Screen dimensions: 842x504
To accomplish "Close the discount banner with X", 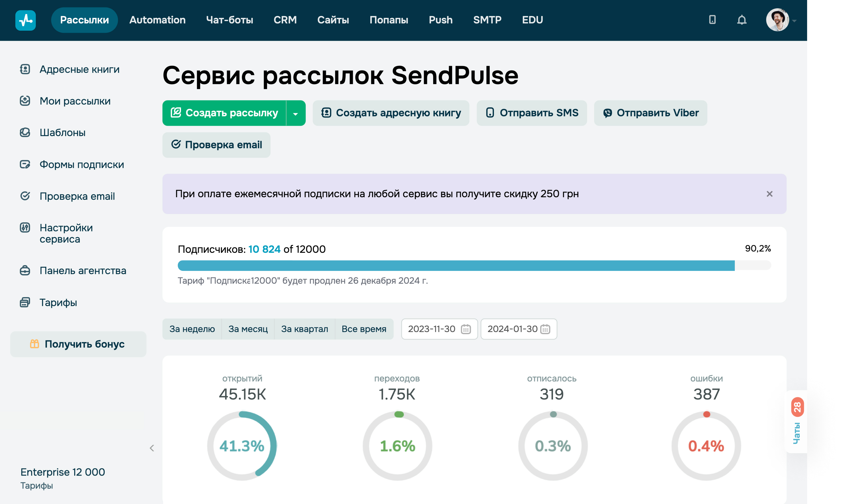I will click(769, 194).
